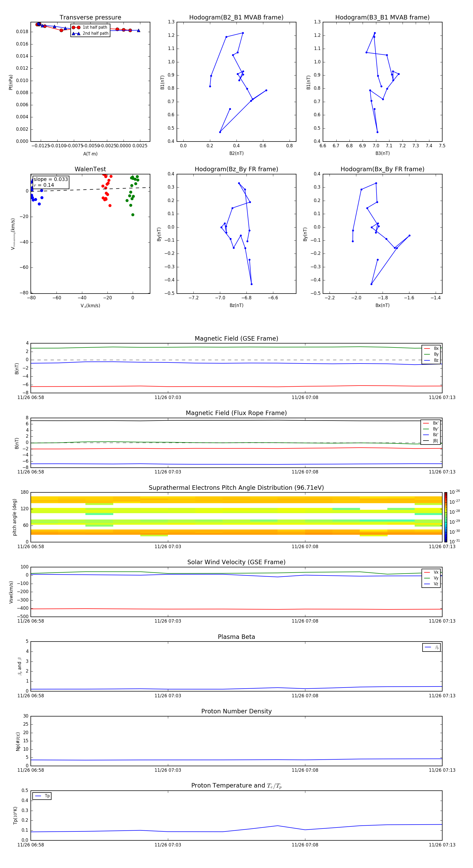The height and width of the screenshot is (868, 473).
Task: Click the 'Proton Number Density' title
Action: pyautogui.click(x=236, y=711)
